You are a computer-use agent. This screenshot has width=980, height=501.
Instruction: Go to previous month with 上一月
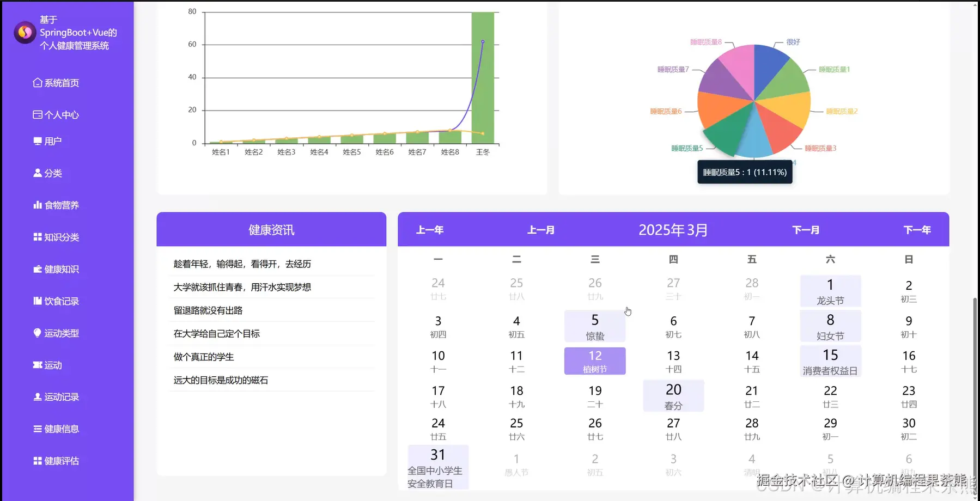[x=541, y=230]
